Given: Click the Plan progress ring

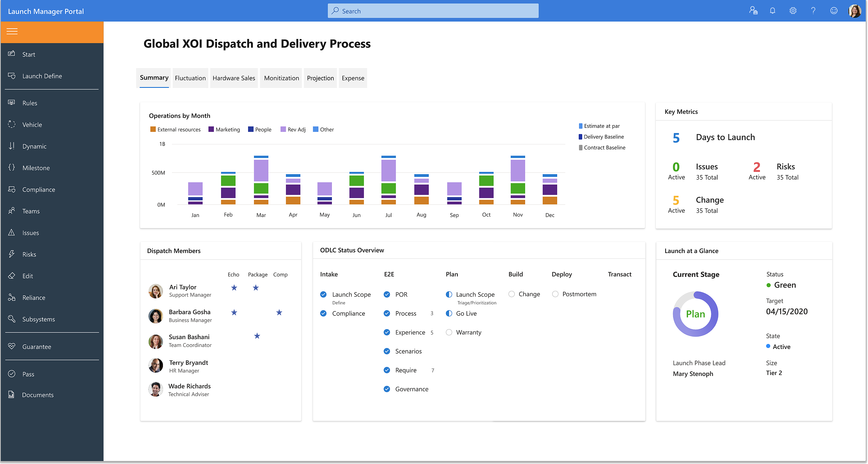Looking at the screenshot, I should [696, 314].
